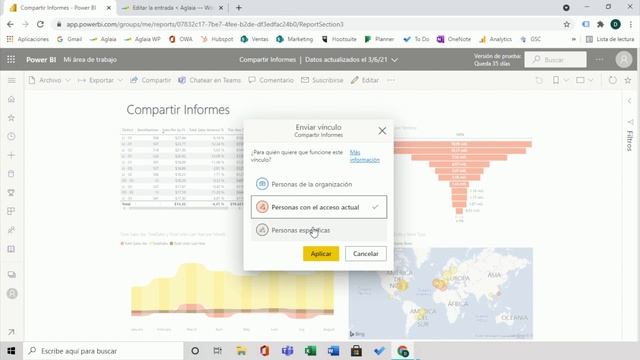This screenshot has height=360, width=640.
Task: Click the refresh visuals icon
Action: point(613,80)
